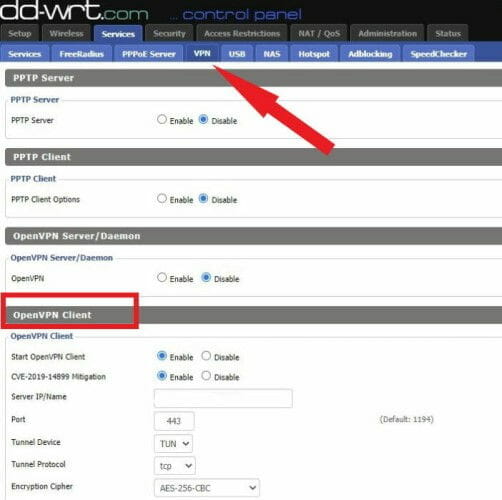
Task: Click the dd-wrt.com logo
Action: (x=74, y=11)
